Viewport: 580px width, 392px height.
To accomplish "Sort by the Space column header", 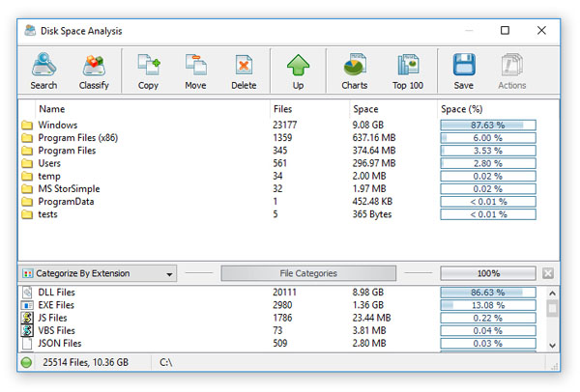I will click(x=365, y=109).
